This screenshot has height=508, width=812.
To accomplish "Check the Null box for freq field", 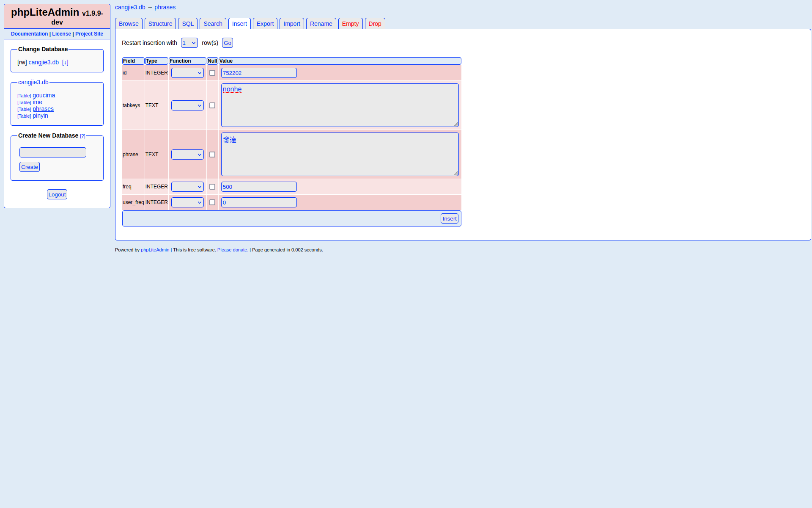I will tap(212, 187).
